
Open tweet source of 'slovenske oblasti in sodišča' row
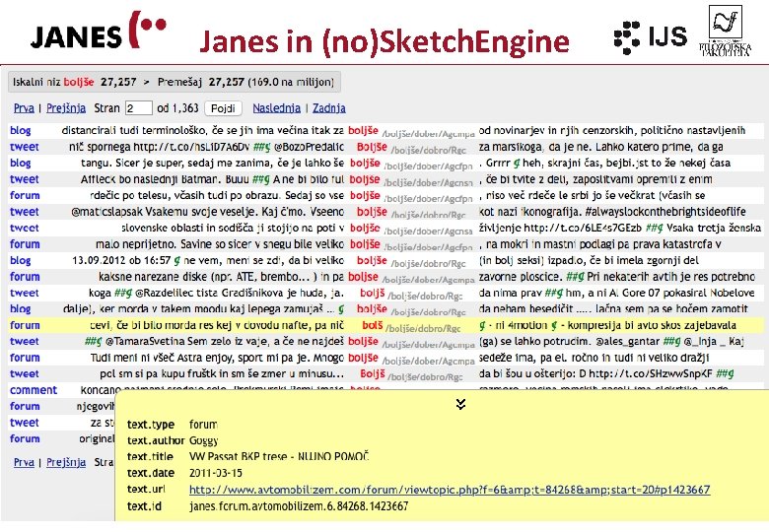tap(25, 228)
